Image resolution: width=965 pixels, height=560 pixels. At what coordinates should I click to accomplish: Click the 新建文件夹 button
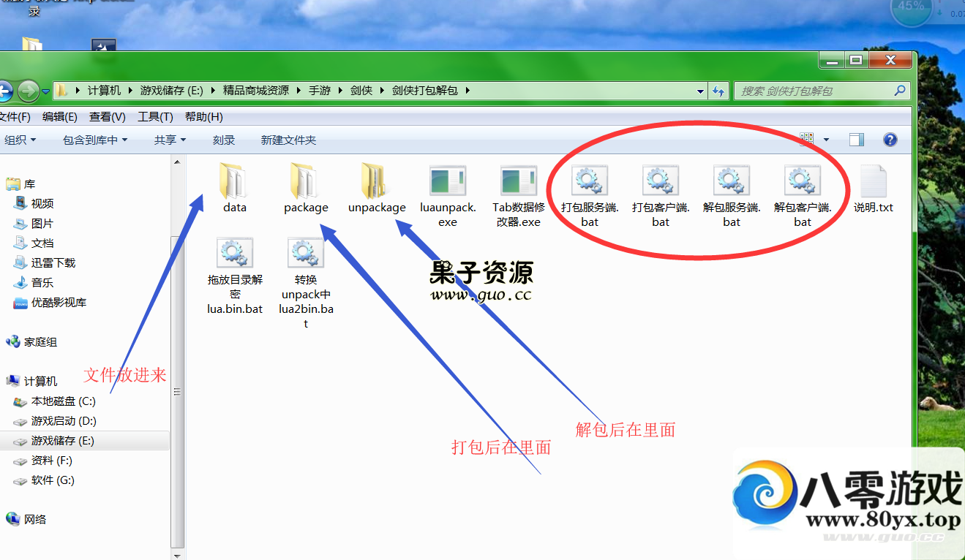coord(288,140)
